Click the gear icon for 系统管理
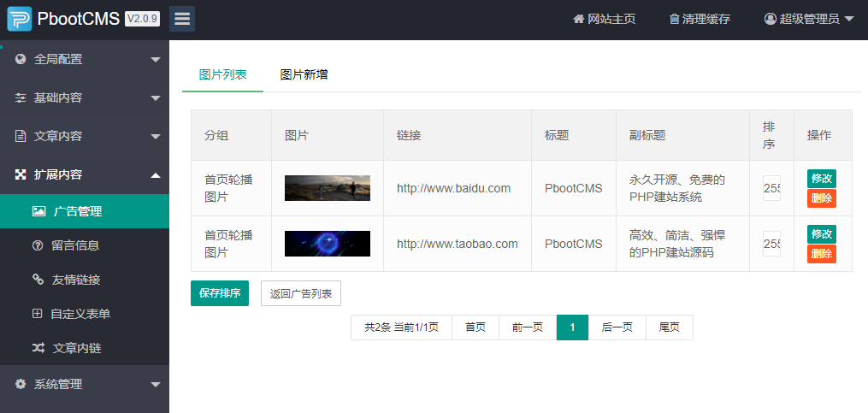 click(21, 384)
